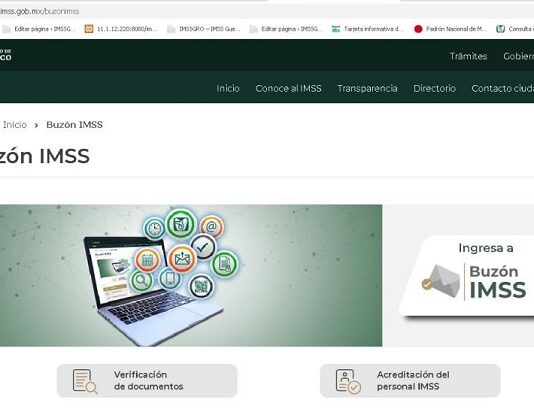Click the Inicio breadcrumb link
Screen dimensions: 534x412
point(15,125)
